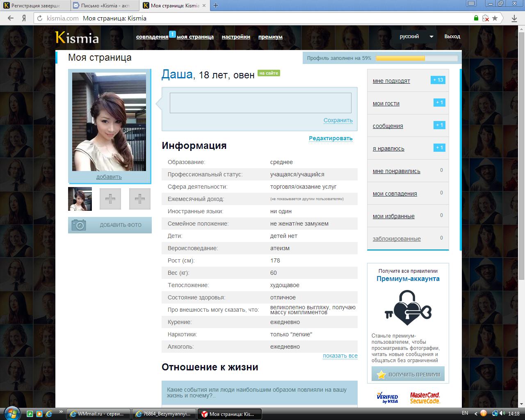Click the premium heart-lock key icon
Screen dimensions: 525x420
pos(408,308)
